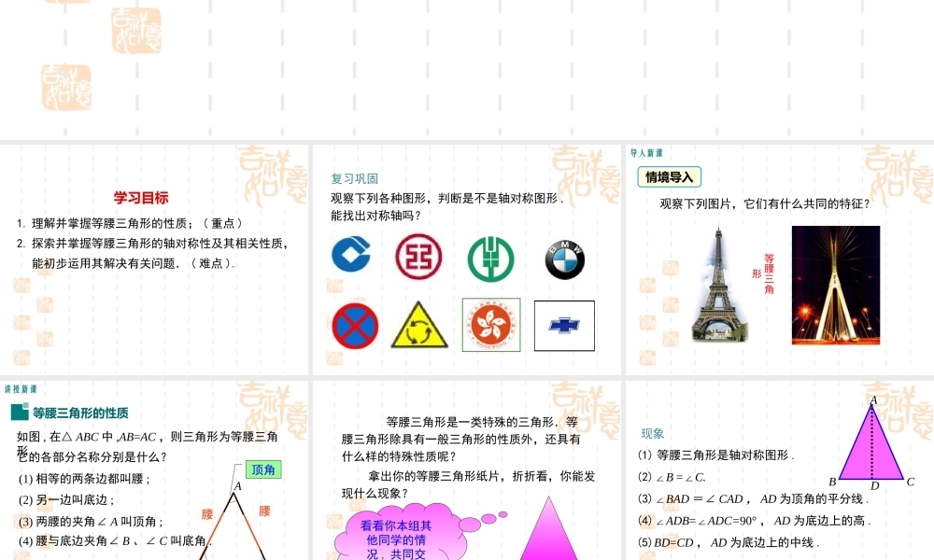Click the yellow triangle roundabout sign
This screenshot has width=934, height=560.
[x=419, y=325]
